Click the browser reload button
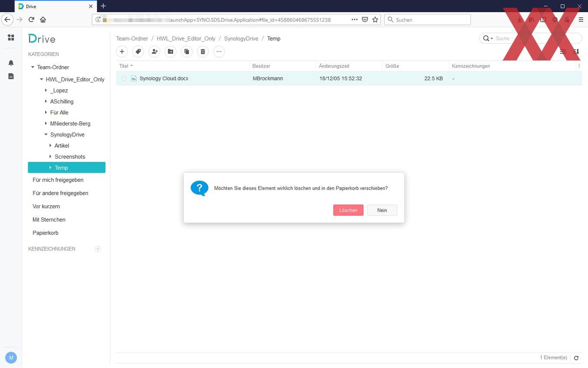Screen dimensions: 588x368 pos(31,19)
